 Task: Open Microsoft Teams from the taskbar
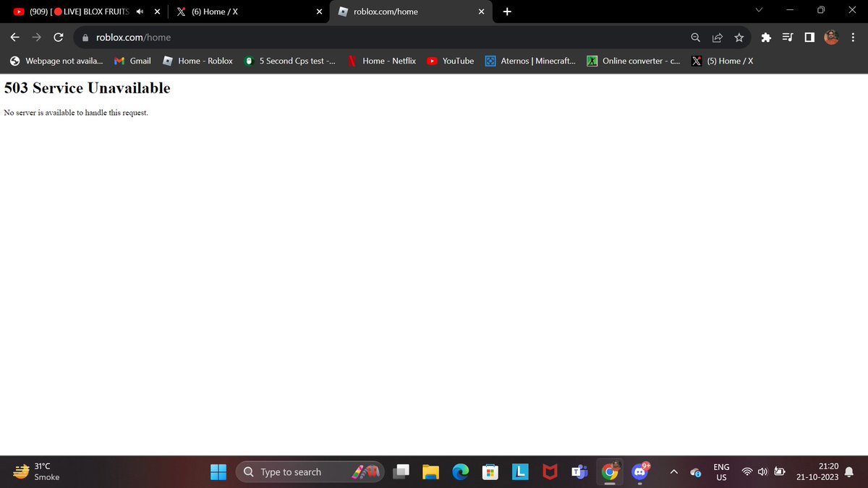click(580, 472)
